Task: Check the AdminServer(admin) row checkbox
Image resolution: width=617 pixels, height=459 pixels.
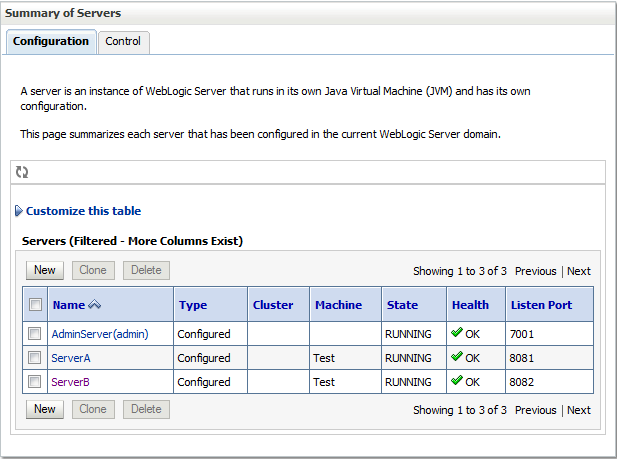Action: click(x=35, y=334)
